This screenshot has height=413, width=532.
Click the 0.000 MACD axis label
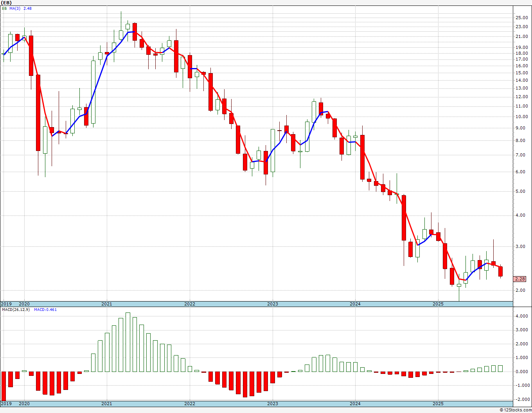(523, 372)
